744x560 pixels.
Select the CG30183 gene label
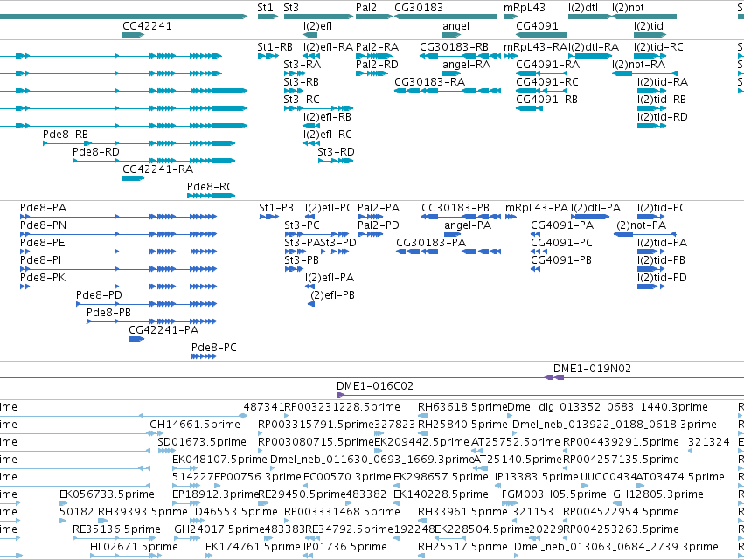[x=419, y=8]
